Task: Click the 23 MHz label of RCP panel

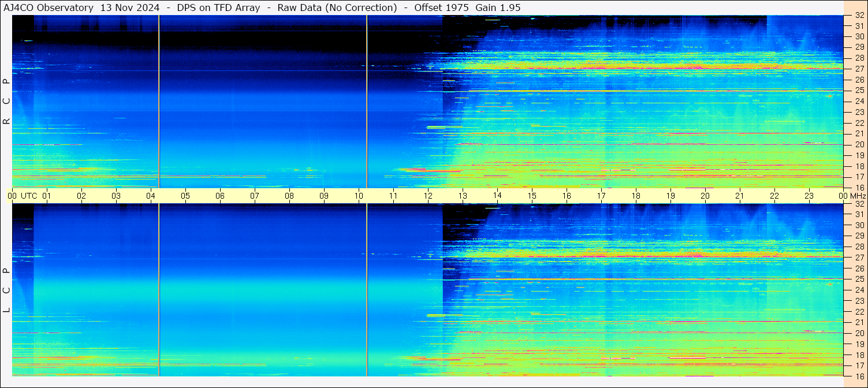Action: [x=859, y=112]
